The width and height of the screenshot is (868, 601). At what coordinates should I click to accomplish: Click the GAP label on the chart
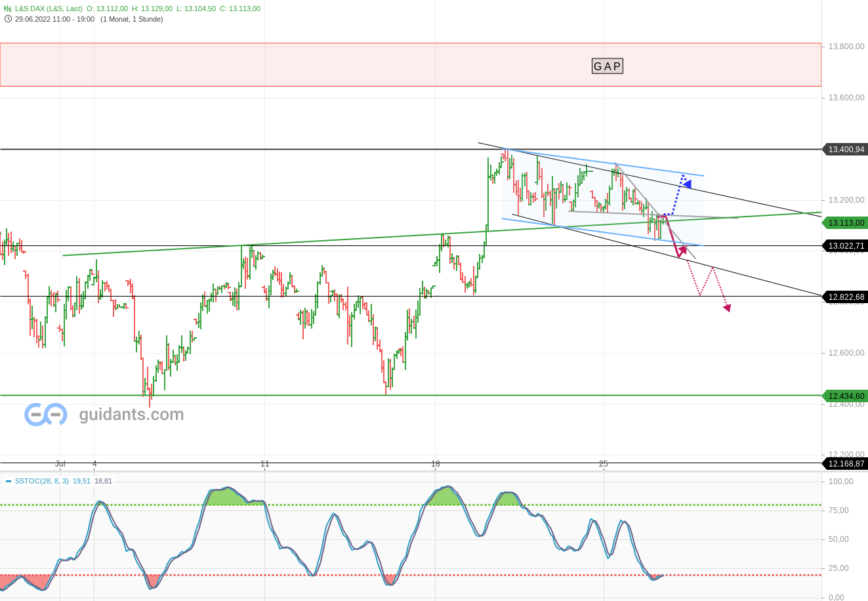[607, 66]
